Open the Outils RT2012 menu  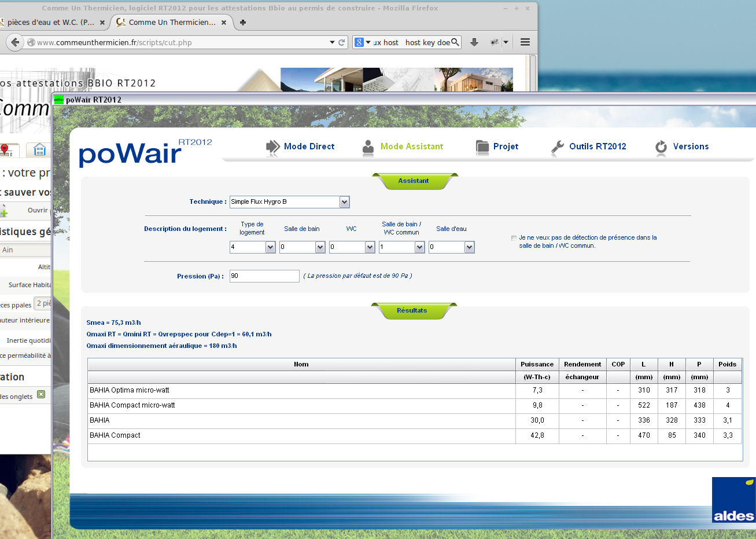[x=598, y=146]
